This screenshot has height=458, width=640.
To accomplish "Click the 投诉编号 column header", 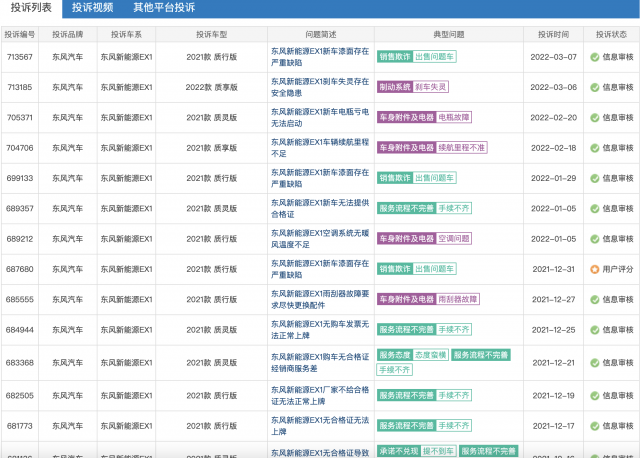I will [x=20, y=35].
